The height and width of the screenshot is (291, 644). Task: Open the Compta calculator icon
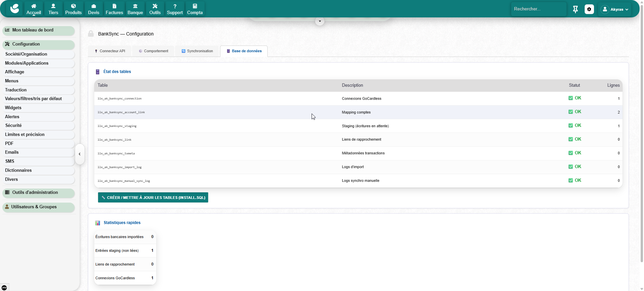pos(195,6)
